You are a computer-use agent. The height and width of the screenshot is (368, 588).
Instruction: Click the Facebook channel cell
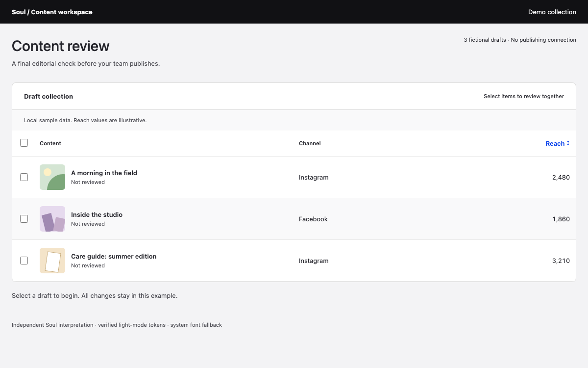313,219
